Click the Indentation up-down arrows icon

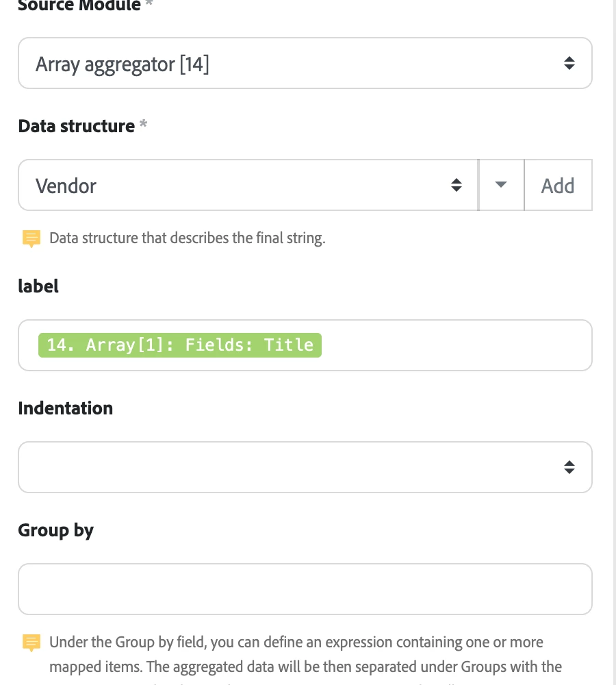pos(569,467)
